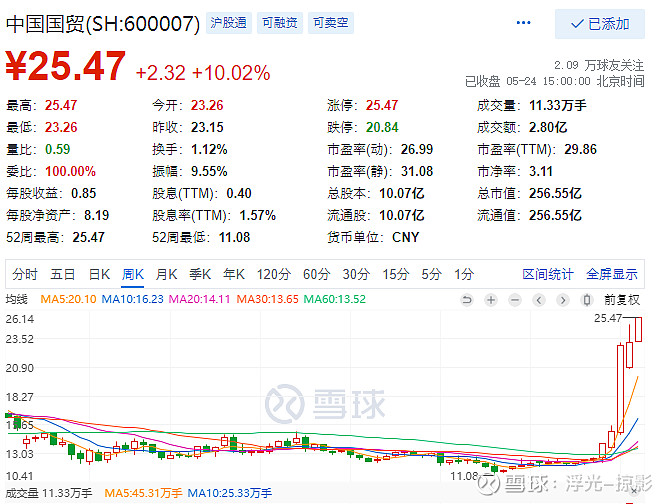
Task: Click the 已添加 watchlist button
Action: coord(600,24)
